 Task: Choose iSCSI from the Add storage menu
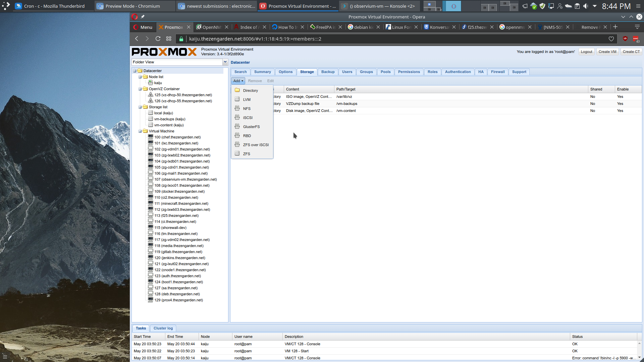252,118
